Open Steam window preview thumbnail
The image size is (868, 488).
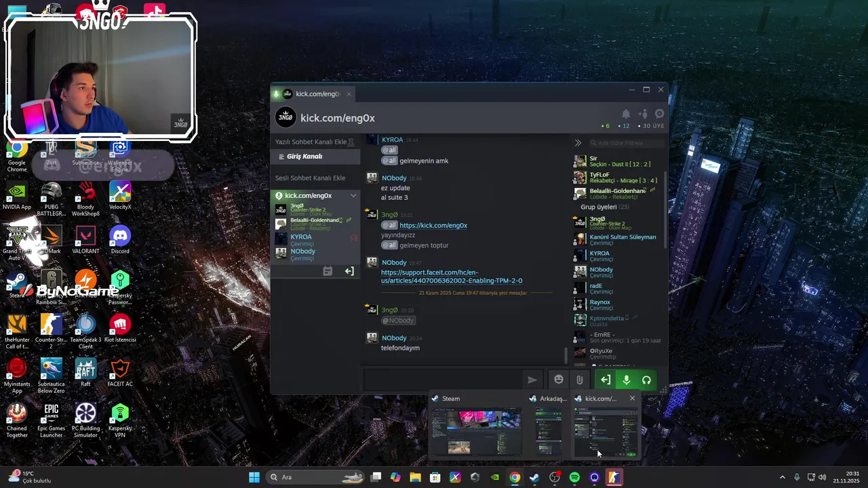pyautogui.click(x=477, y=432)
